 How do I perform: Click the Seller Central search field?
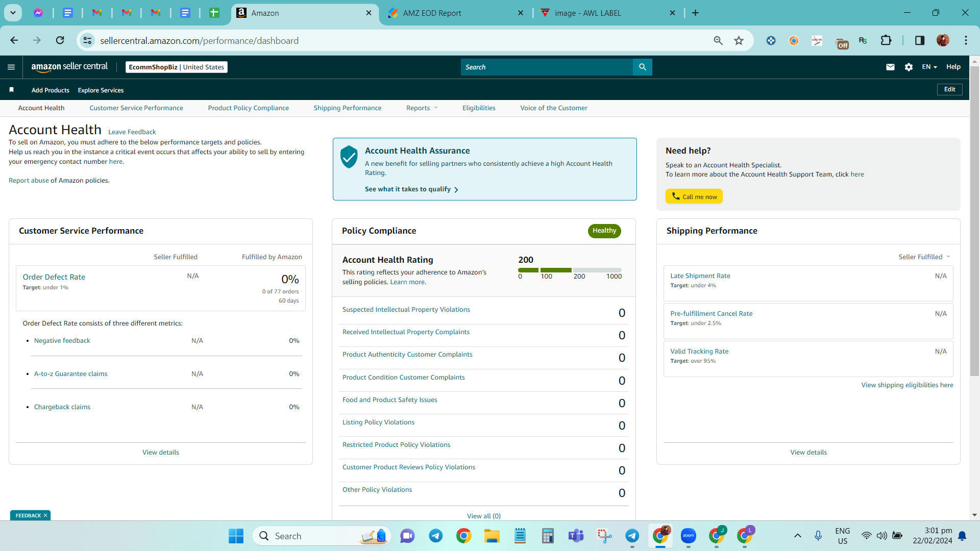(x=547, y=67)
